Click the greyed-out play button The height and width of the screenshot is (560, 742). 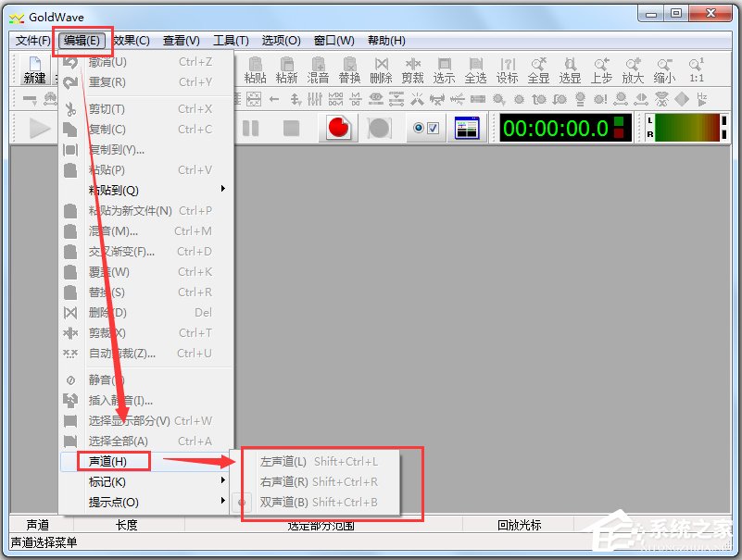39,128
